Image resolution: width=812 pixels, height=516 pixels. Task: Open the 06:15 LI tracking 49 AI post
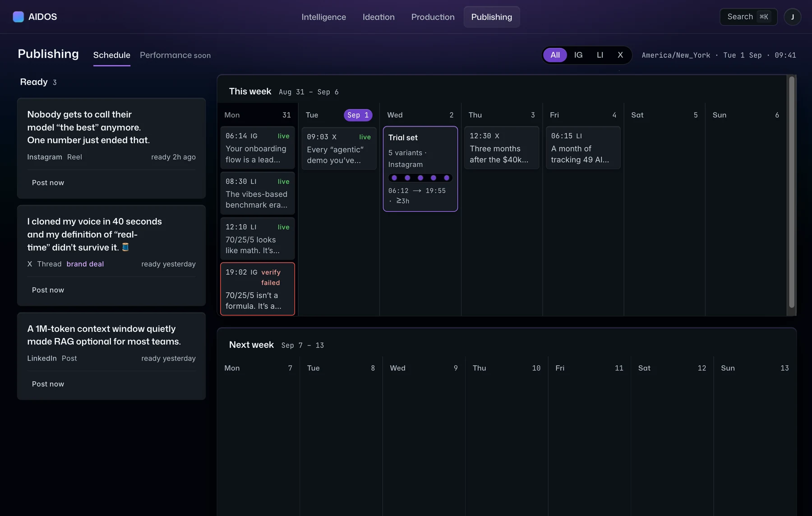click(x=583, y=147)
